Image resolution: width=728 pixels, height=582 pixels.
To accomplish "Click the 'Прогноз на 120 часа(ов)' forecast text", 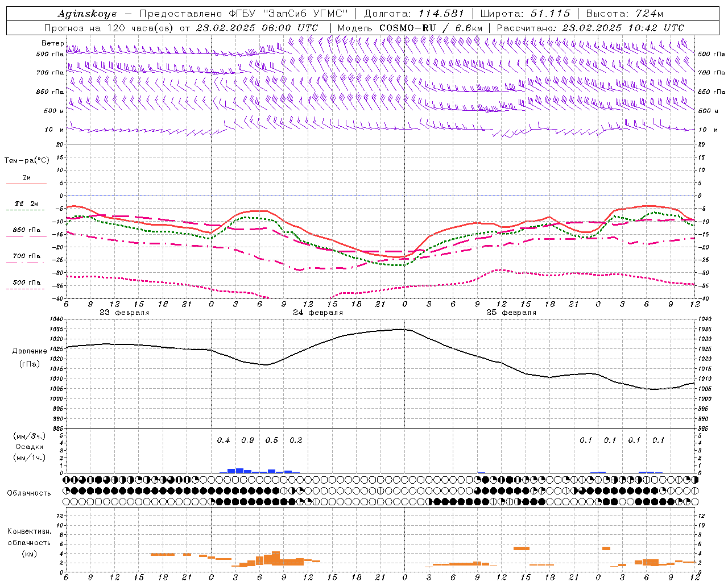I will click(110, 28).
